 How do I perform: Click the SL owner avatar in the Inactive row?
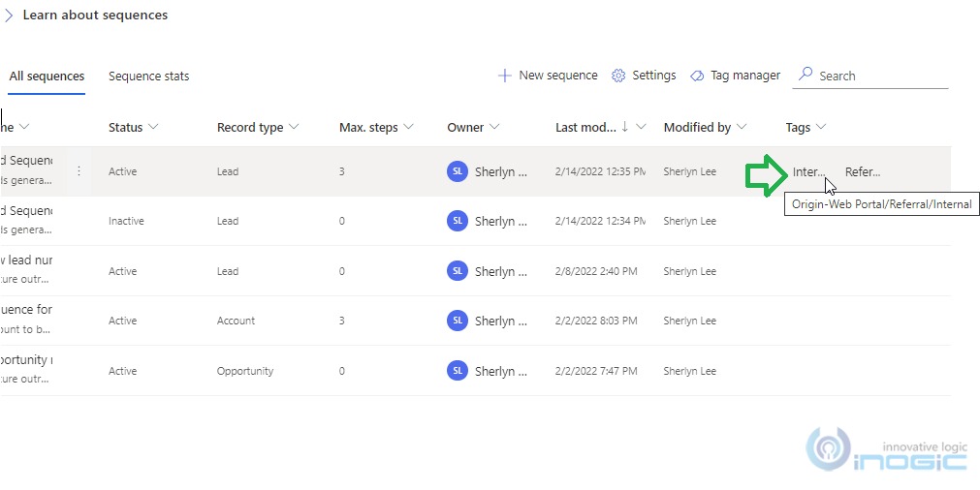pos(457,221)
